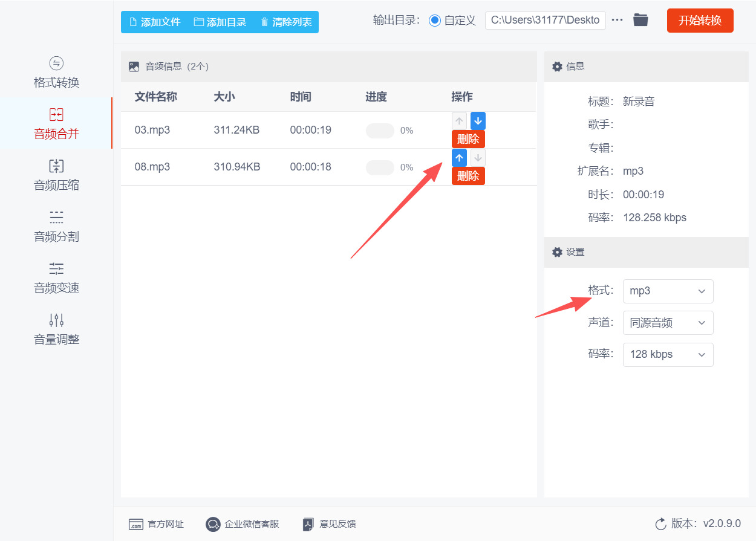Click the 官方网址 .com icon

click(136, 524)
